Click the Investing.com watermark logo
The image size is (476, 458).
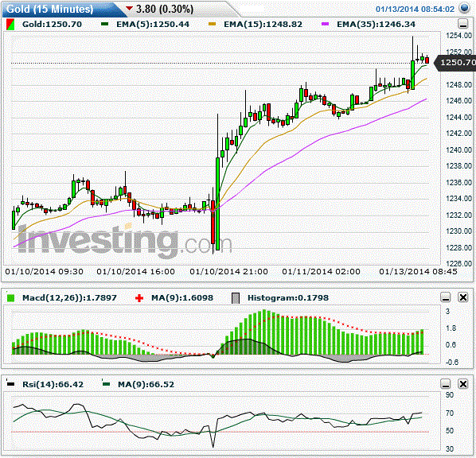point(124,240)
